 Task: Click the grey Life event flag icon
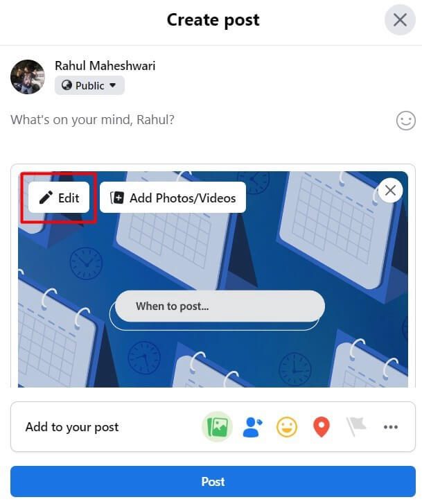pos(355,427)
